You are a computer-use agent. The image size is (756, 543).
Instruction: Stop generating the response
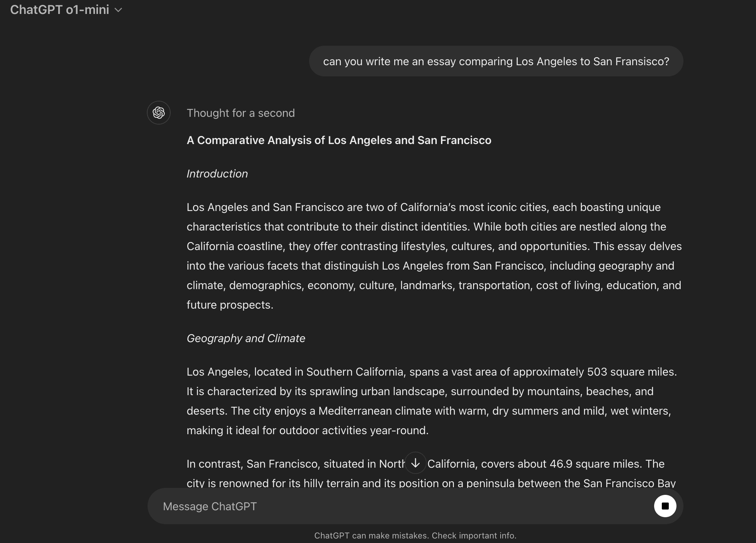point(665,506)
